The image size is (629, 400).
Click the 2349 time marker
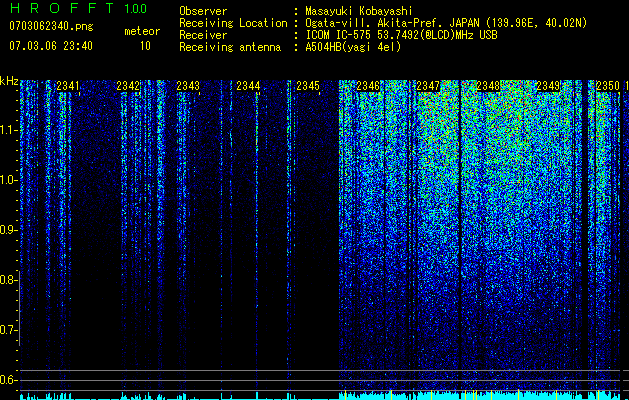(x=548, y=86)
